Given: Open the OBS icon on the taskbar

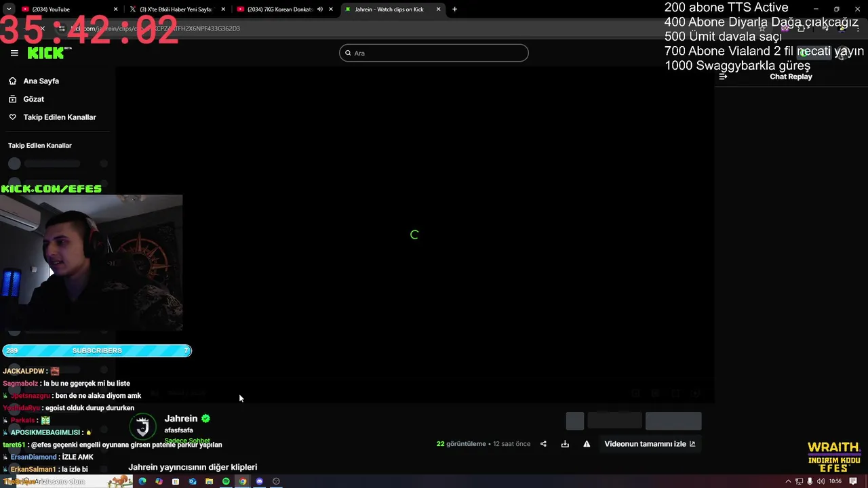Looking at the screenshot, I should (x=276, y=481).
